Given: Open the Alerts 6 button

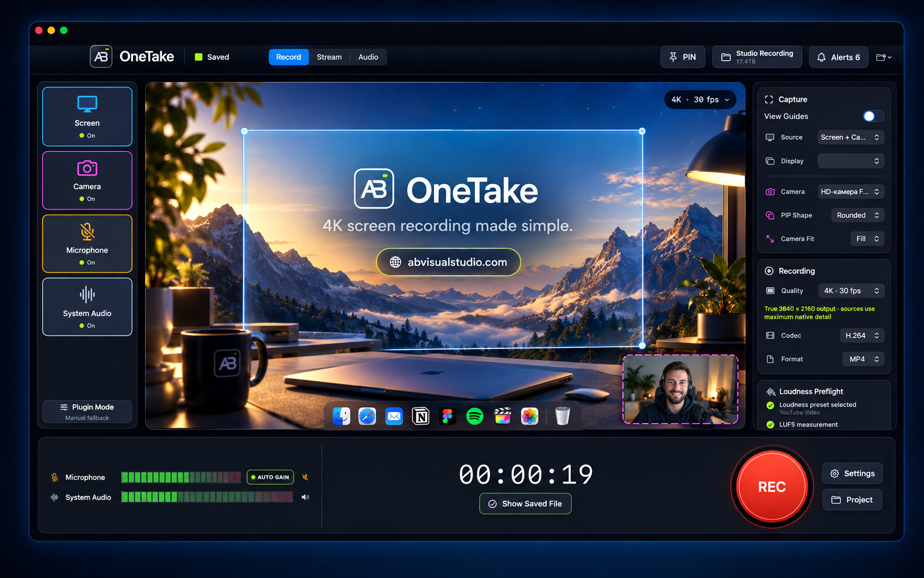Looking at the screenshot, I should [838, 57].
